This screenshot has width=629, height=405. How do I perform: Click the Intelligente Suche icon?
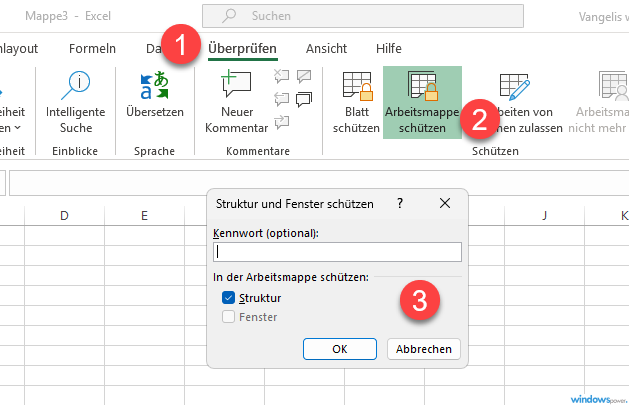click(76, 86)
